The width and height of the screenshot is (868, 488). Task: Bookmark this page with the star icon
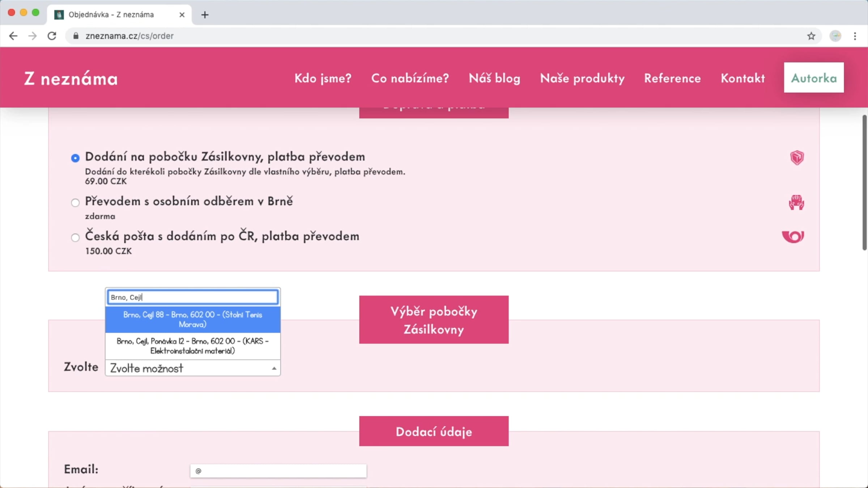(x=811, y=36)
